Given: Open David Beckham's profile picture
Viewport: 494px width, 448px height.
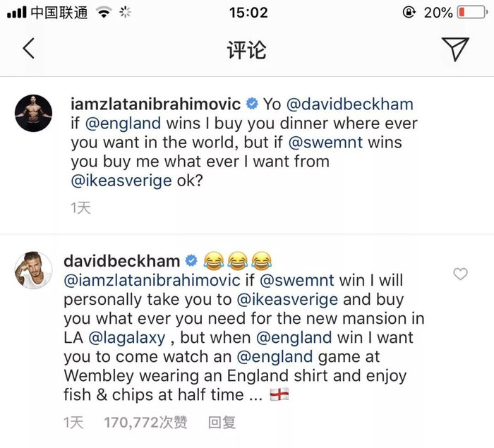Looking at the screenshot, I should pyautogui.click(x=33, y=269).
